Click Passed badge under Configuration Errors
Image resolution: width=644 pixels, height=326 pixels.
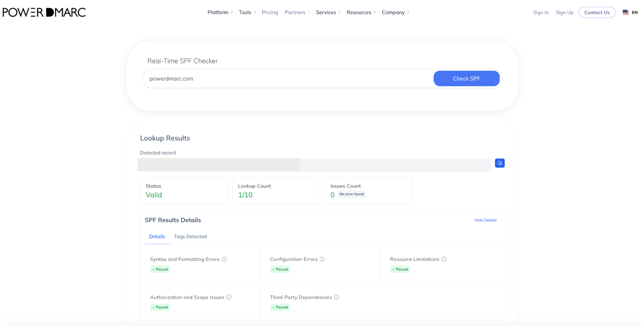pyautogui.click(x=280, y=270)
